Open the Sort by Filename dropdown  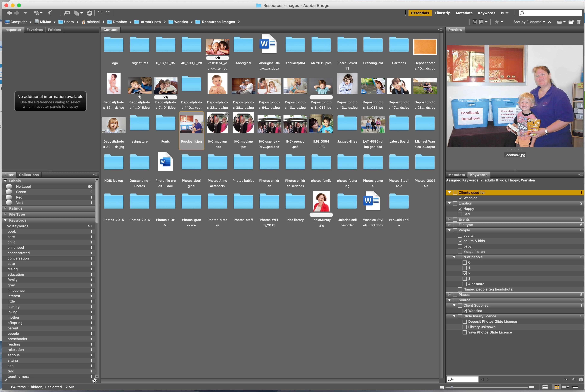[x=529, y=22]
